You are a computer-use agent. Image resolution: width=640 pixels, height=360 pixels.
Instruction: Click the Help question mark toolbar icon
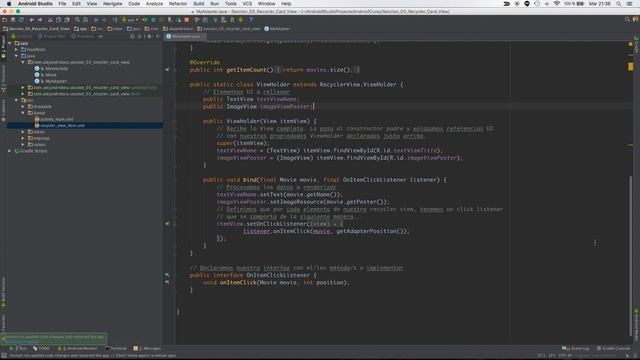(251, 20)
